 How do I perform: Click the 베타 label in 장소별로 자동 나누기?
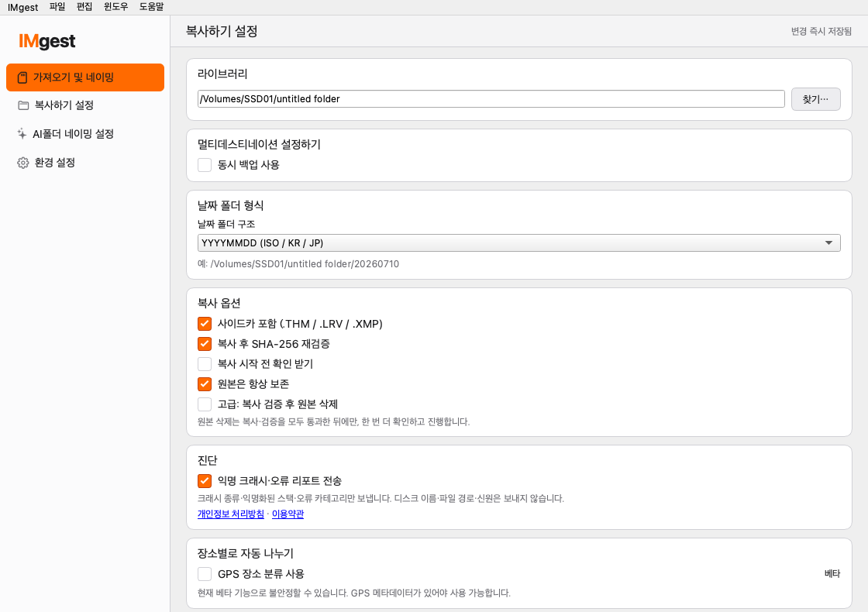pyautogui.click(x=832, y=574)
